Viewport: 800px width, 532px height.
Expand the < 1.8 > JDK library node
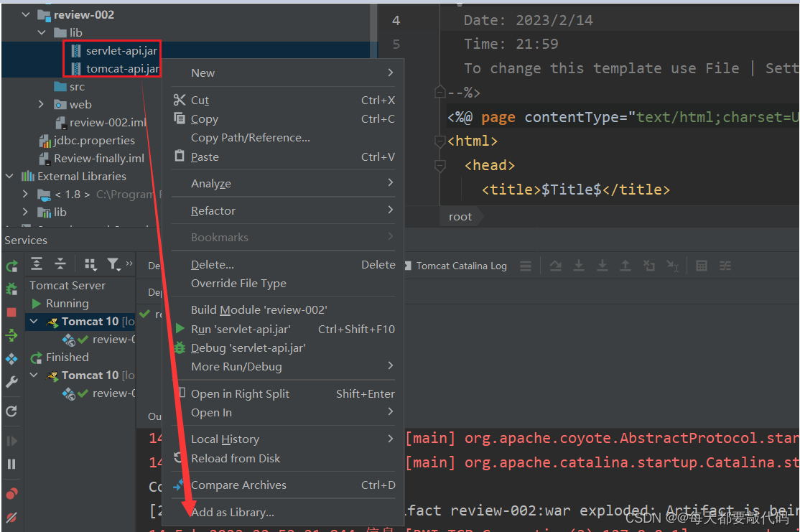25,195
